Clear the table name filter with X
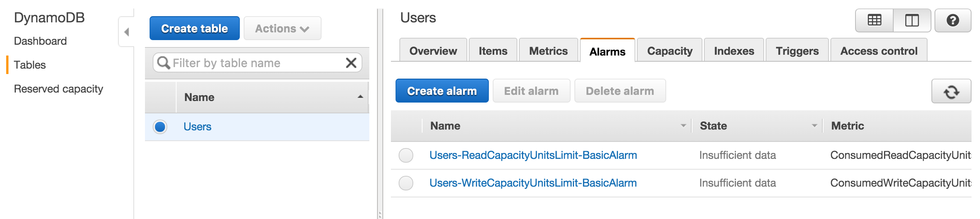Screen dimensions: 980x219 pyautogui.click(x=351, y=63)
